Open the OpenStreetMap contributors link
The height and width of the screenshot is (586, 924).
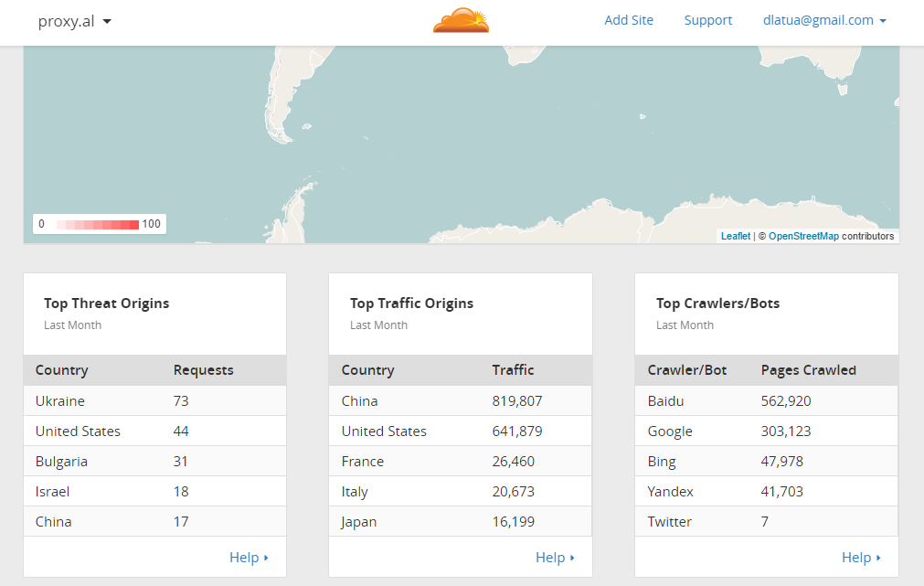[803, 236]
